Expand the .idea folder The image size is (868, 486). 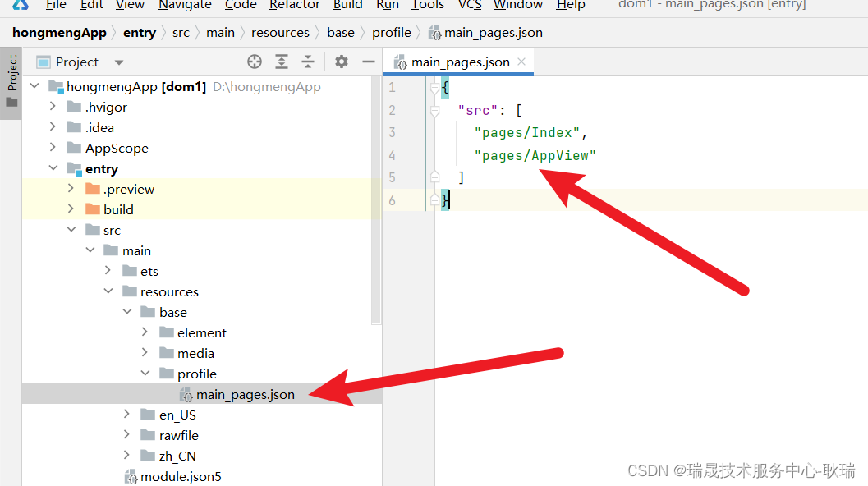[x=53, y=126]
